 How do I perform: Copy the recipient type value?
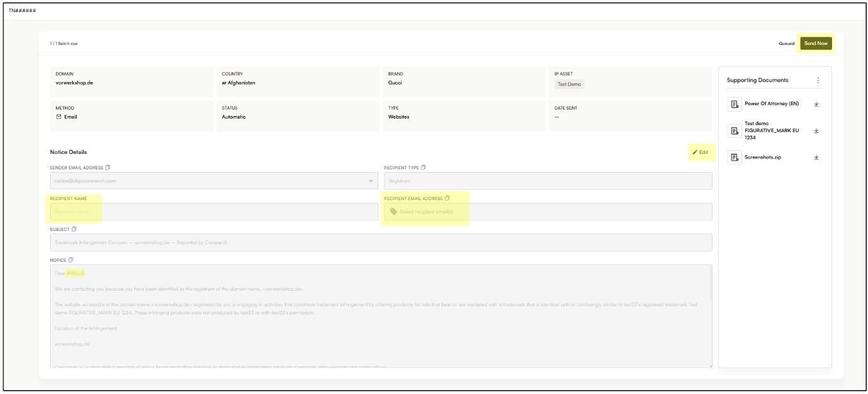pos(423,167)
